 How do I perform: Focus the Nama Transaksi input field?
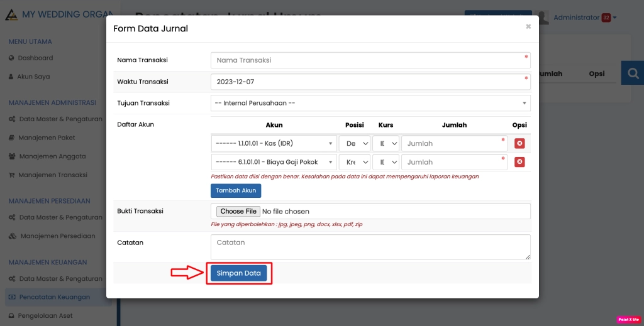pyautogui.click(x=370, y=60)
